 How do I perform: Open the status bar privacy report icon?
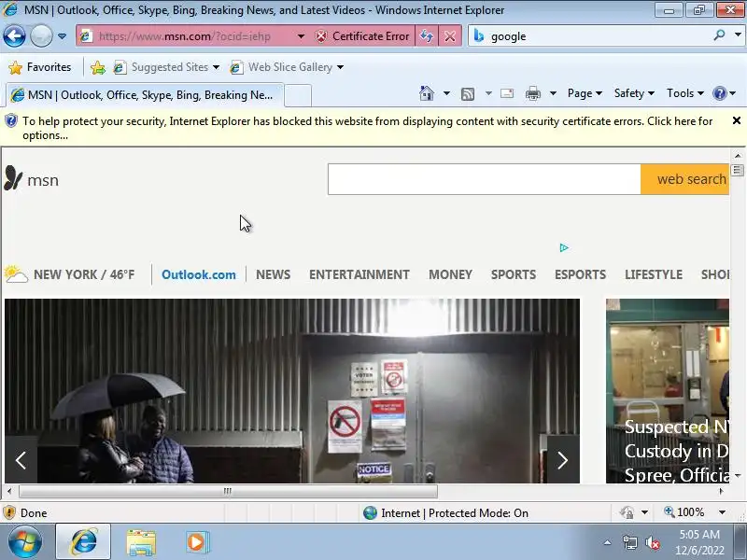[627, 512]
